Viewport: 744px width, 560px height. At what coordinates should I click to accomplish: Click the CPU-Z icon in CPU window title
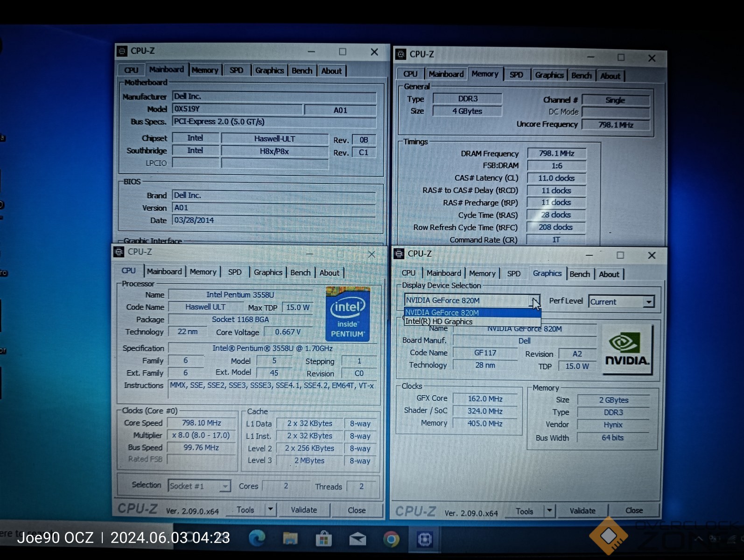point(119,252)
